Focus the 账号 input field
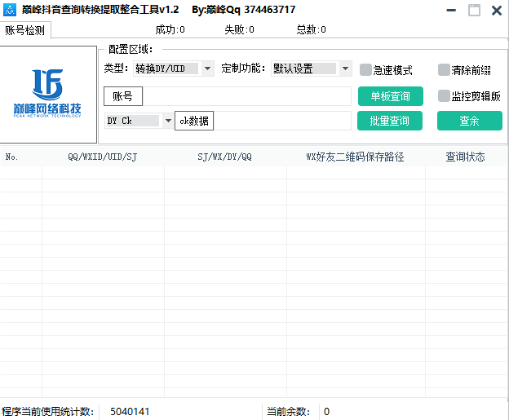This screenshot has width=509, height=420. coord(245,96)
